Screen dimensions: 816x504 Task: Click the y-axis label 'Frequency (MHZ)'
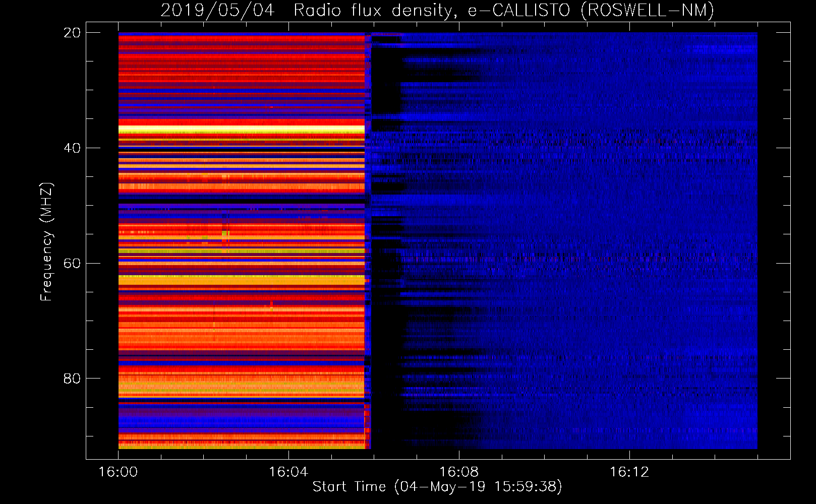click(x=46, y=242)
